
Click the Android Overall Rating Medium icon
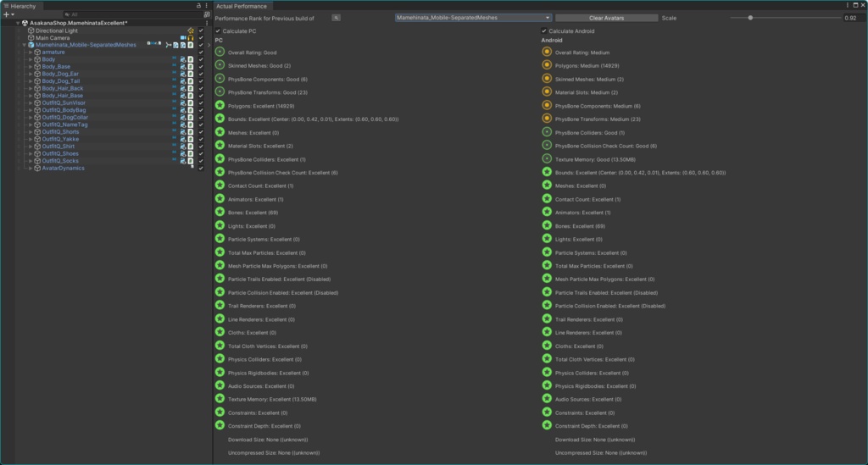[x=547, y=52]
